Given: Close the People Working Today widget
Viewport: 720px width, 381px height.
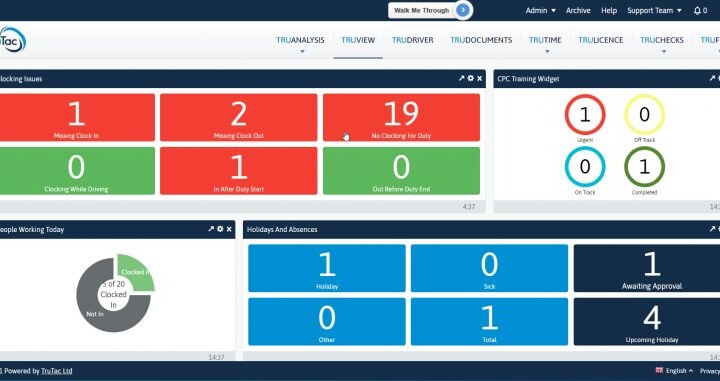Looking at the screenshot, I should pyautogui.click(x=229, y=229).
